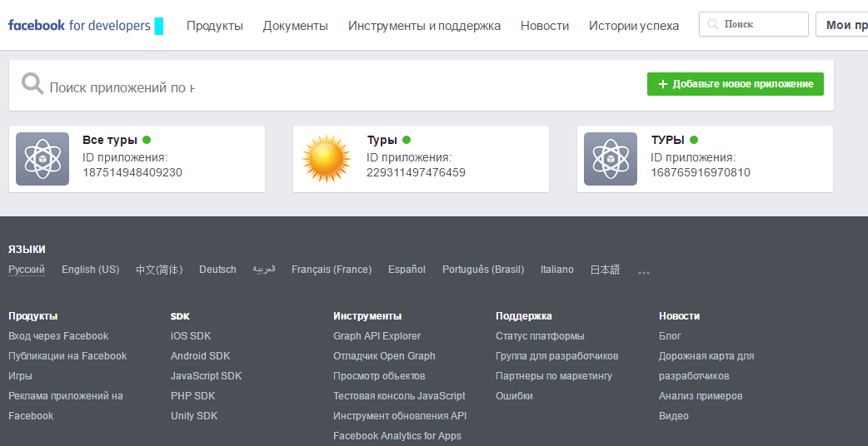Click the sun icon of Туры app
This screenshot has height=446, width=868.
tap(327, 159)
